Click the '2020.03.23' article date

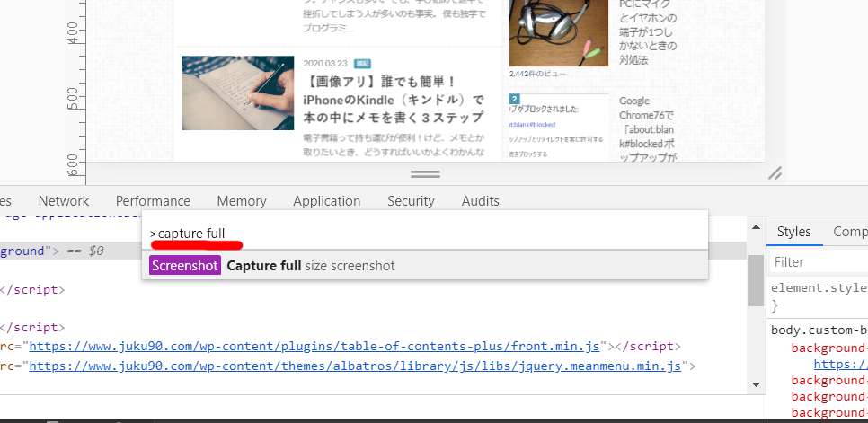[325, 64]
